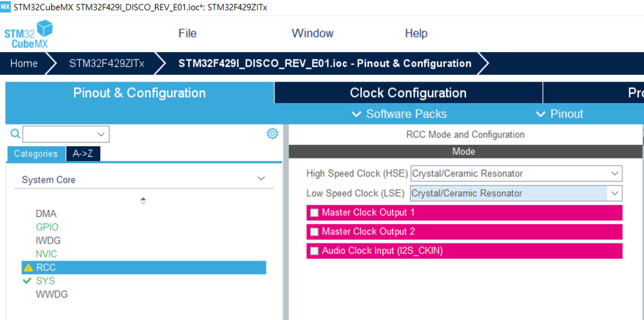This screenshot has width=644, height=320.
Task: Select WWDG in System Core list
Action: 52,294
